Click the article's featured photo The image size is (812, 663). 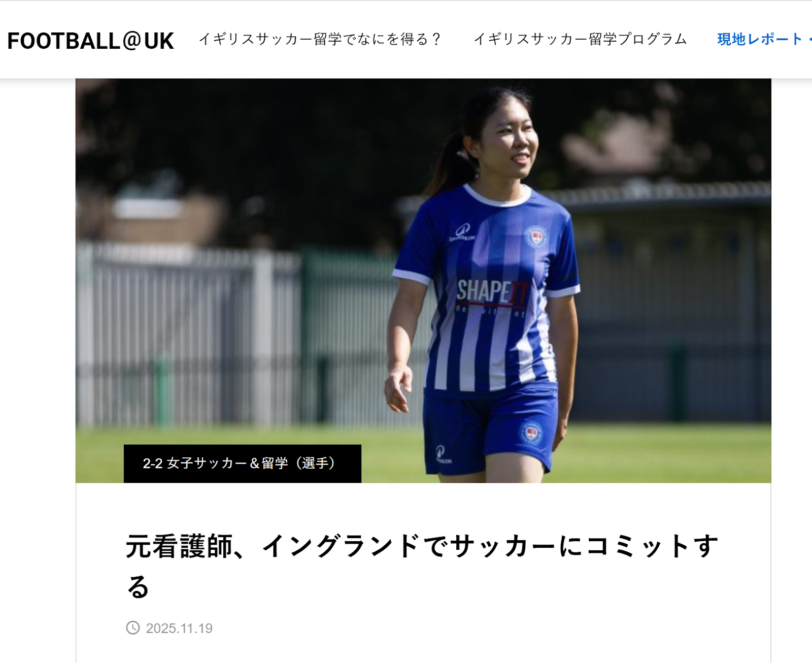pyautogui.click(x=423, y=280)
